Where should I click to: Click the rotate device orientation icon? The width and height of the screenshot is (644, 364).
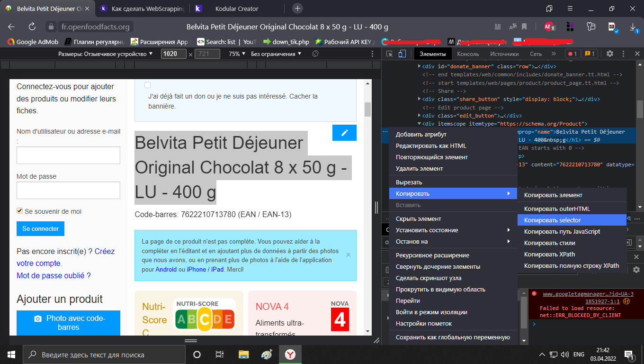[x=315, y=54]
